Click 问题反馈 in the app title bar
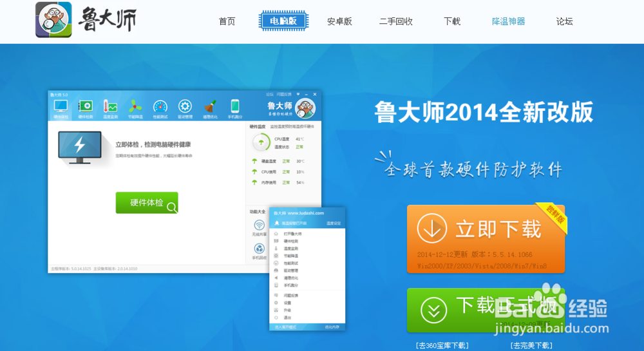The image size is (644, 351). click(x=284, y=95)
